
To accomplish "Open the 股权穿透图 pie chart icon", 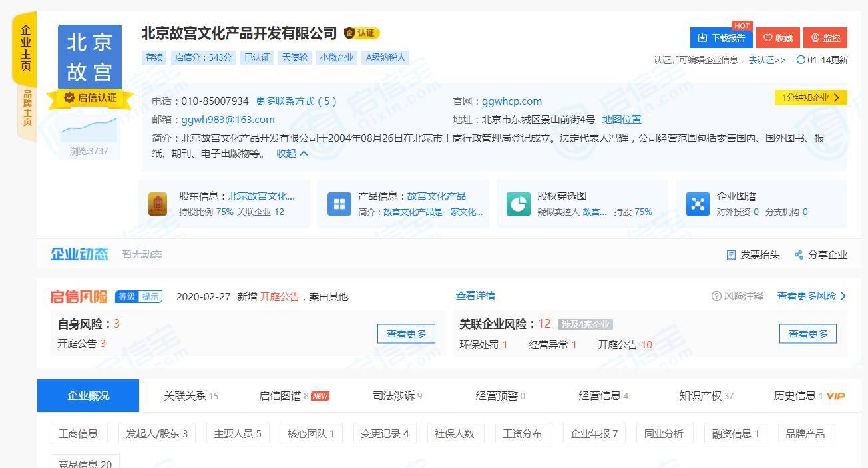I will 518,204.
